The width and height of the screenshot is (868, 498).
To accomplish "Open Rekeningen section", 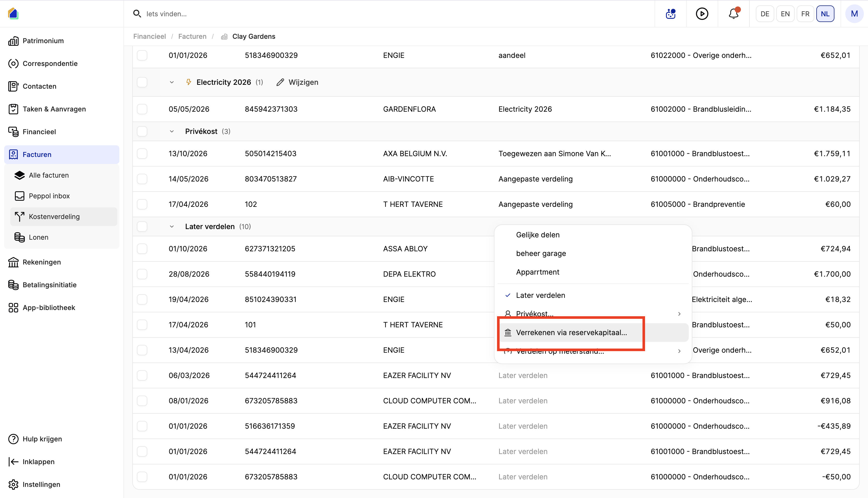I will point(61,262).
